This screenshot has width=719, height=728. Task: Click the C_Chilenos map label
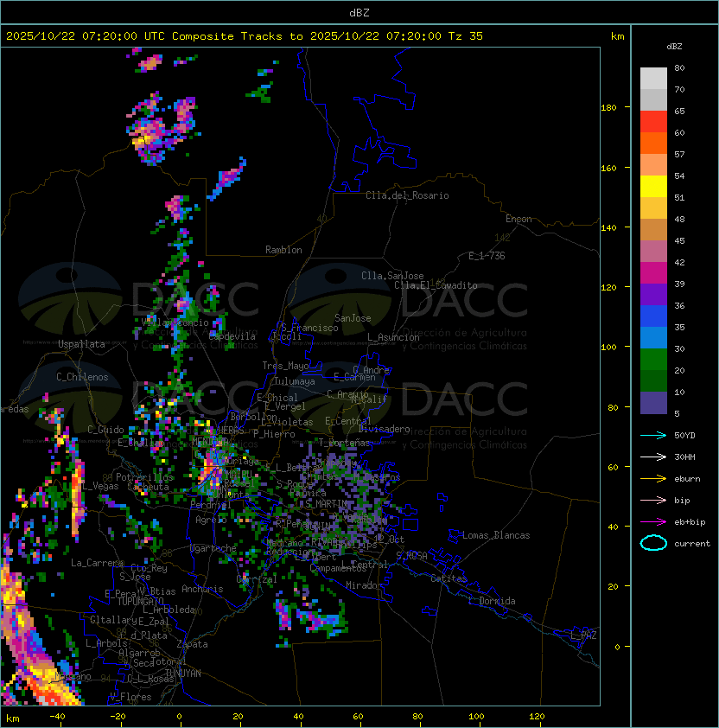(82, 377)
